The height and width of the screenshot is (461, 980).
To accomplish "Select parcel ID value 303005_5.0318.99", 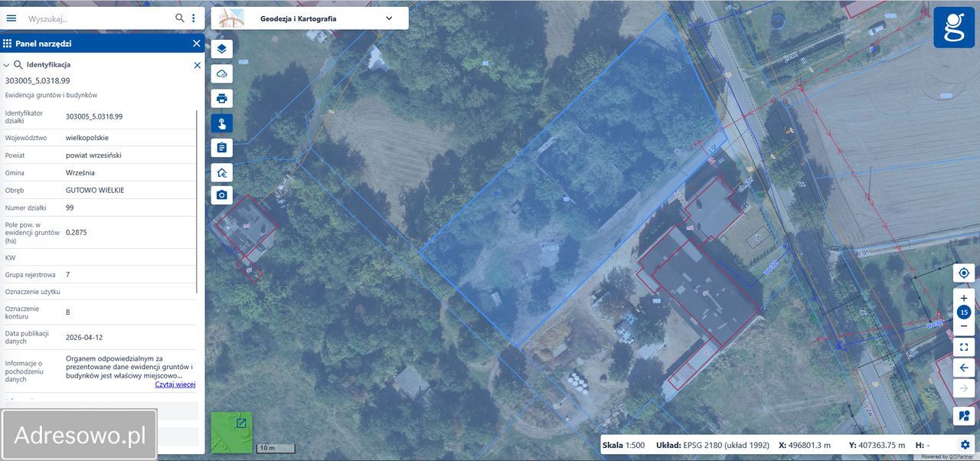I will 94,117.
